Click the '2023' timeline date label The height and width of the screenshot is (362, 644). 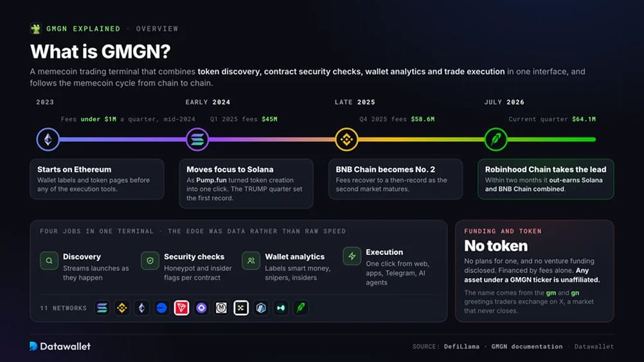45,102
